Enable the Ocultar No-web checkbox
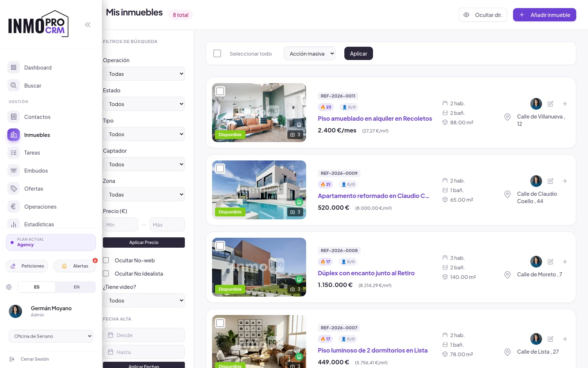This screenshot has width=588, height=368. [x=106, y=260]
